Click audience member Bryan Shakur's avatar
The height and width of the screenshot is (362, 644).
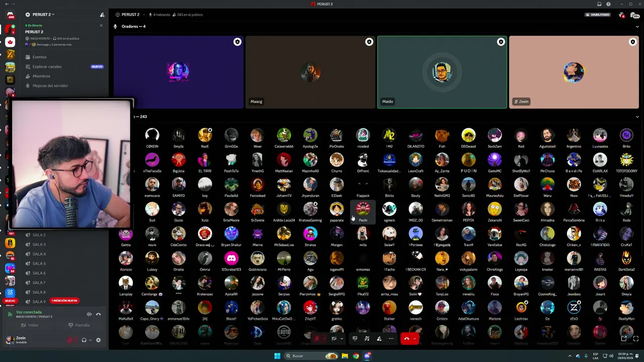pos(231,233)
